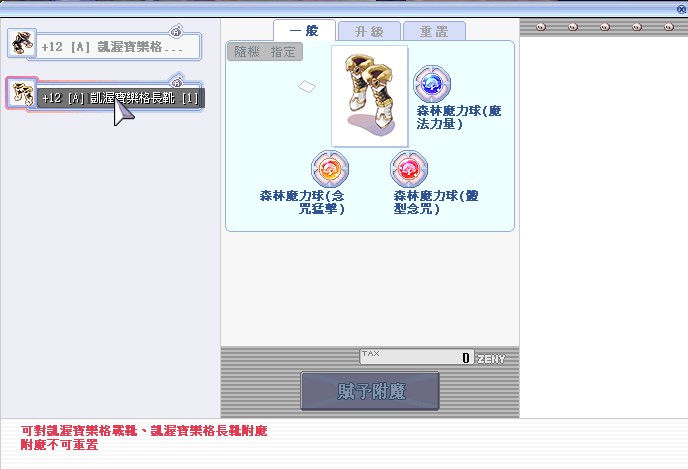This screenshot has height=469, width=688.
Task: Select the blue 森林魔力球(魔法力量) orb
Action: click(432, 85)
